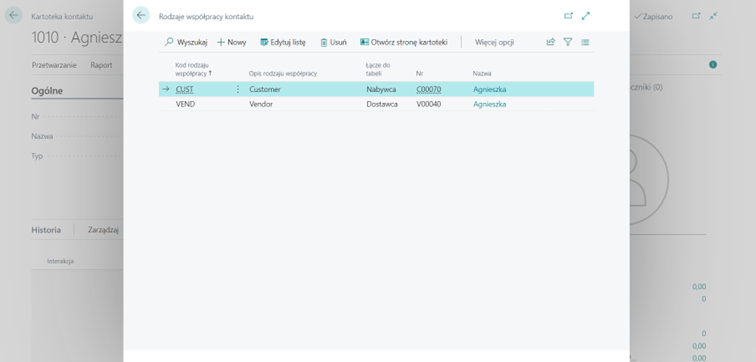This screenshot has height=362, width=756.
Task: Click Historia tab on contact card
Action: tap(46, 230)
